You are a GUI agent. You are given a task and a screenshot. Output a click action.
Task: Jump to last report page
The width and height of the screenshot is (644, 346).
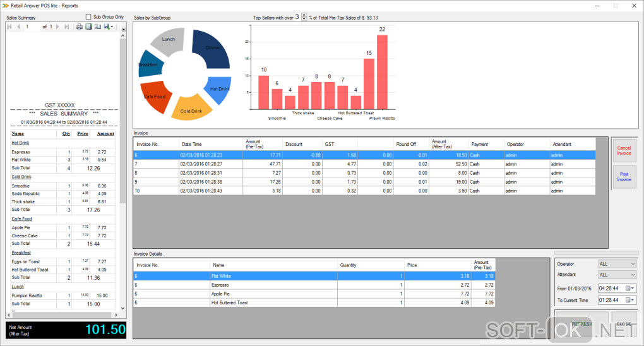click(x=66, y=27)
